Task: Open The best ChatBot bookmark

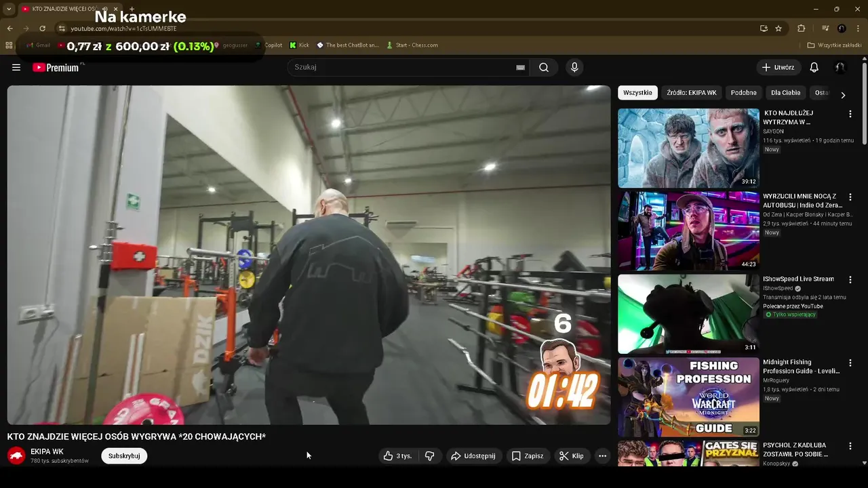Action: [x=348, y=45]
